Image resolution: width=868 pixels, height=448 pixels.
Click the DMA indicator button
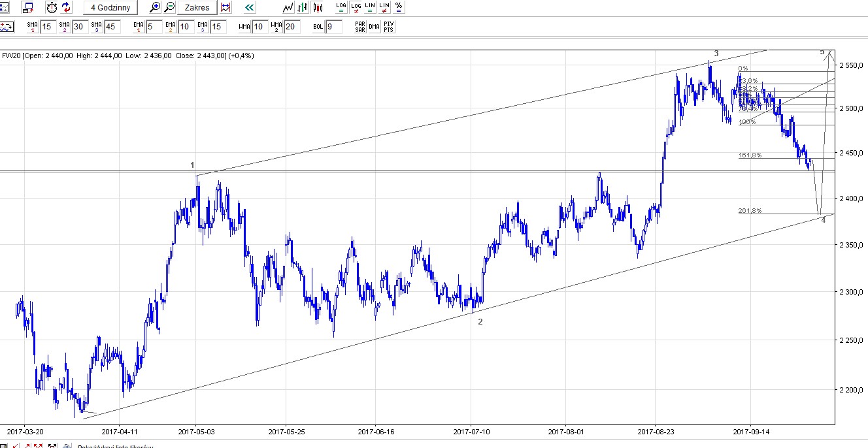point(374,27)
